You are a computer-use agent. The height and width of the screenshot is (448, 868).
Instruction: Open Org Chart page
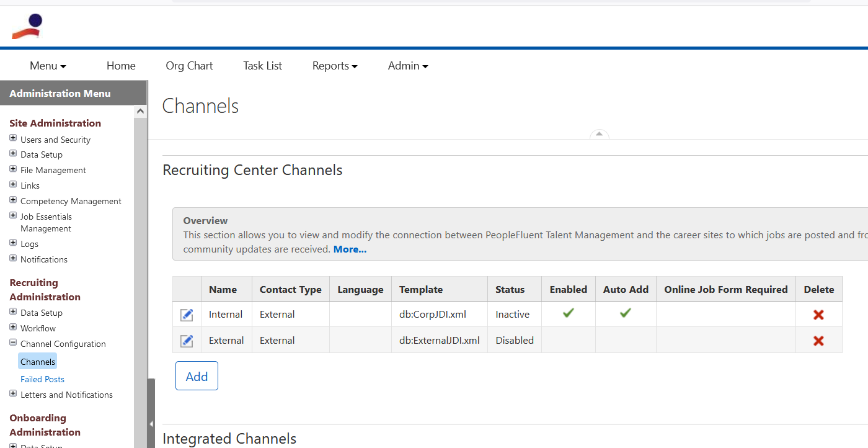click(x=189, y=66)
